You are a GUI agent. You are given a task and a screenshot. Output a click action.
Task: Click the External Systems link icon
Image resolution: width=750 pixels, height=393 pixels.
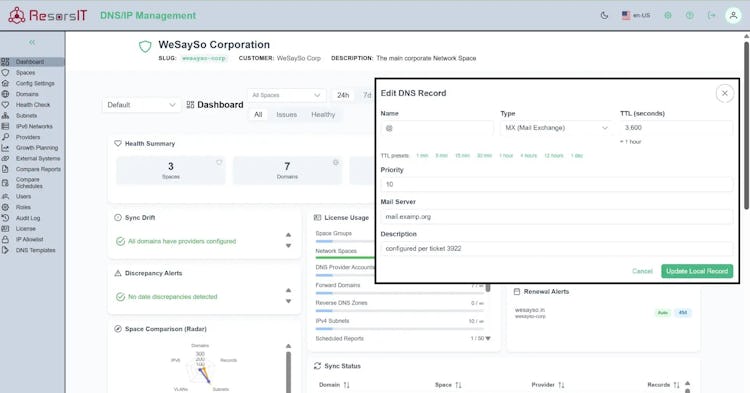click(5, 158)
